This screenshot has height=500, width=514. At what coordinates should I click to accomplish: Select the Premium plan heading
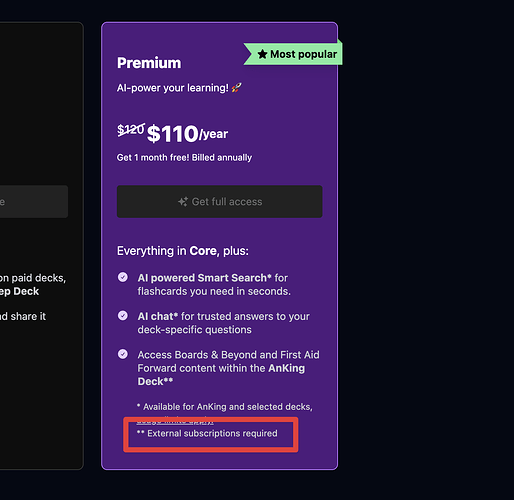tap(149, 63)
